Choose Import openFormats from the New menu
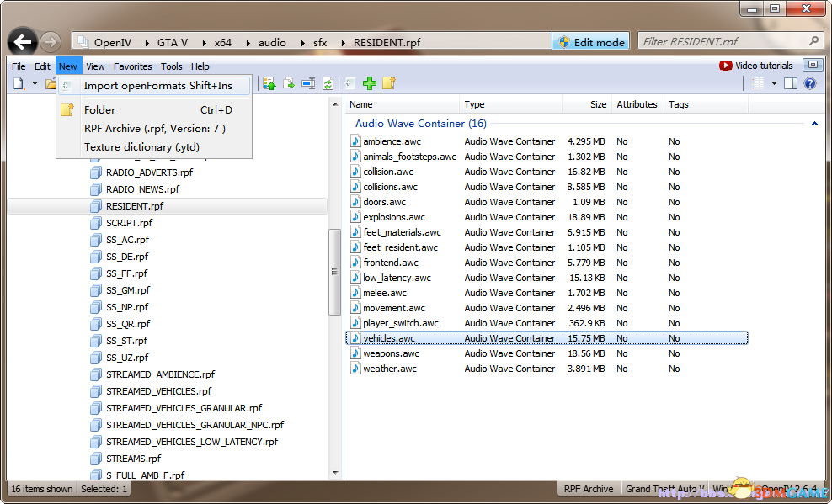The height and width of the screenshot is (504, 832). pyautogui.click(x=154, y=85)
